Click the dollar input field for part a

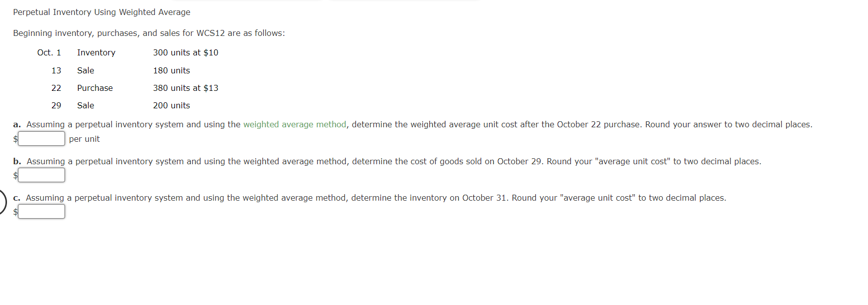coord(41,138)
